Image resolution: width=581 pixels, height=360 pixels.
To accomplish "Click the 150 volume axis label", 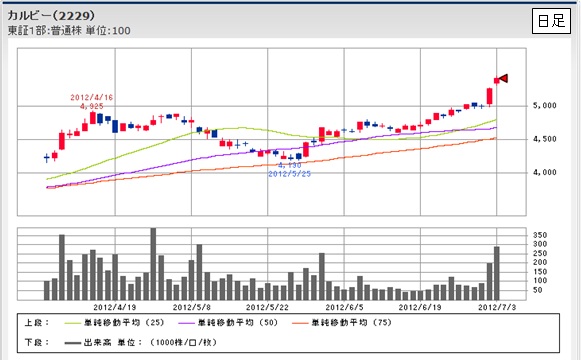I will (x=540, y=271).
